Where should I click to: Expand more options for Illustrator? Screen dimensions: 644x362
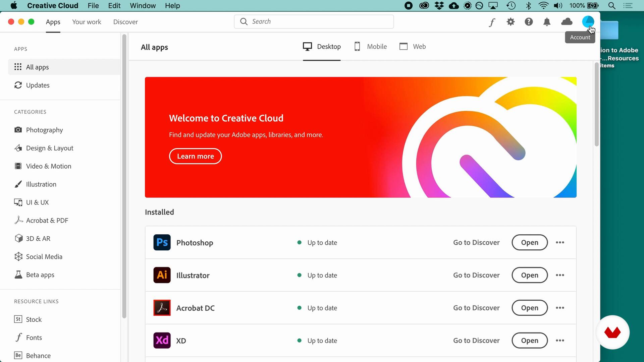[x=560, y=275]
